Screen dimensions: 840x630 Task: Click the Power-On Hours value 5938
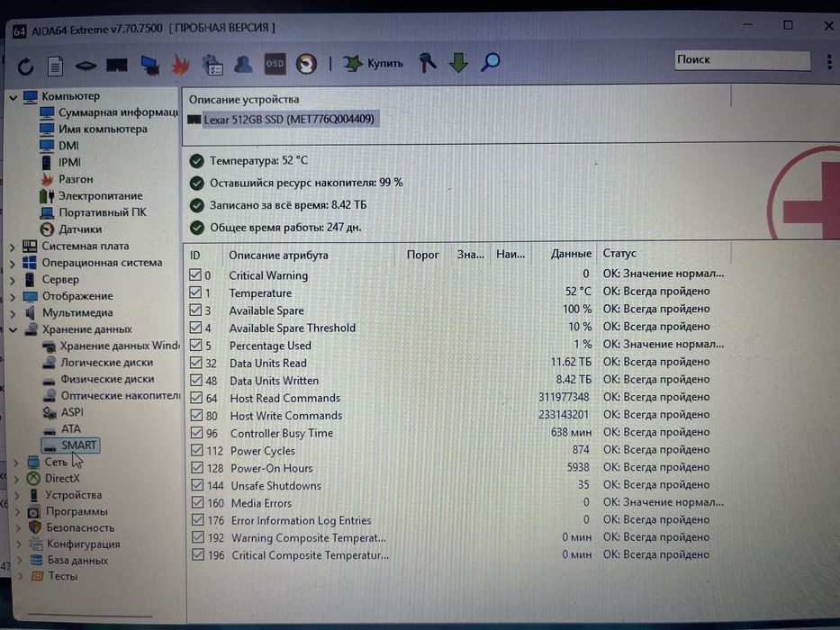[x=578, y=467]
